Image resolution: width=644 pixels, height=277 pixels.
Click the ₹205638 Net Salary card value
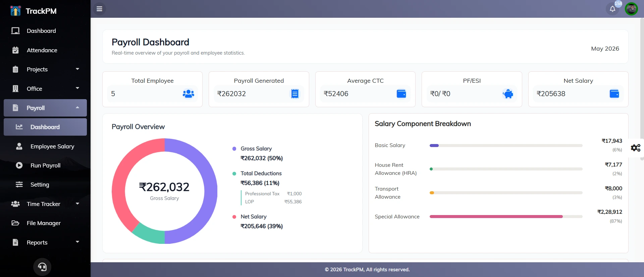551,94
